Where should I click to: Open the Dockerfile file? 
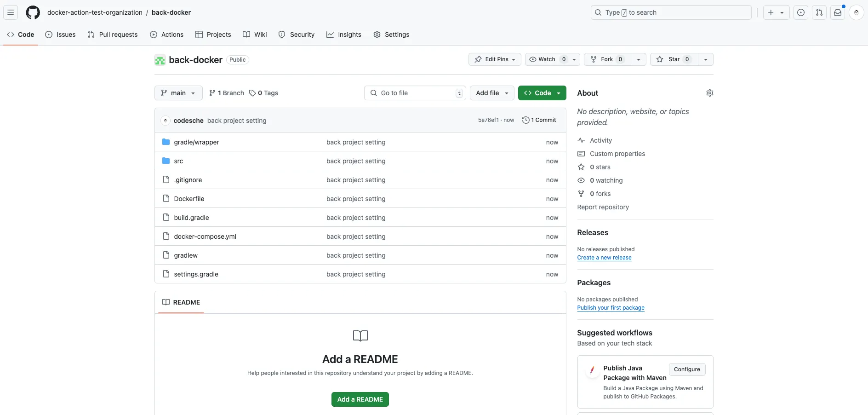tap(189, 199)
